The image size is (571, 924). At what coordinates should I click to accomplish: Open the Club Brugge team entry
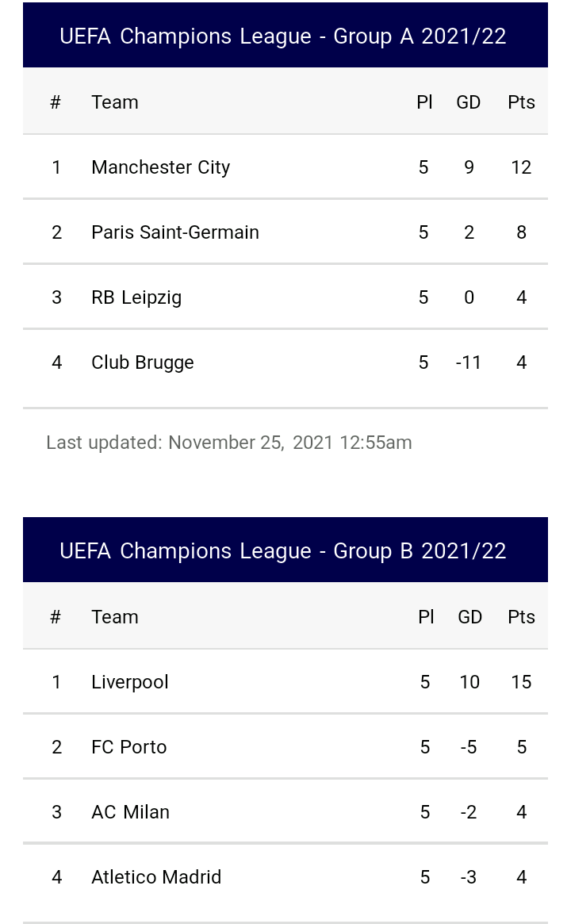click(x=142, y=362)
